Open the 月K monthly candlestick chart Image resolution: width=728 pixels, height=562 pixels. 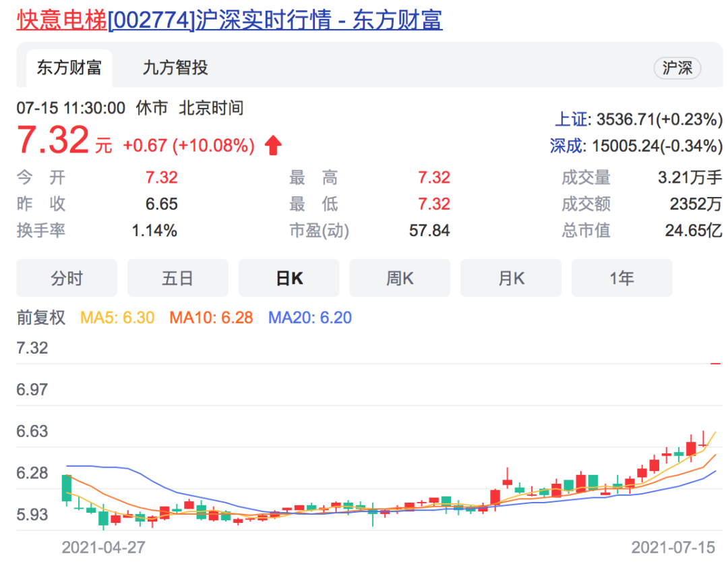coord(510,277)
